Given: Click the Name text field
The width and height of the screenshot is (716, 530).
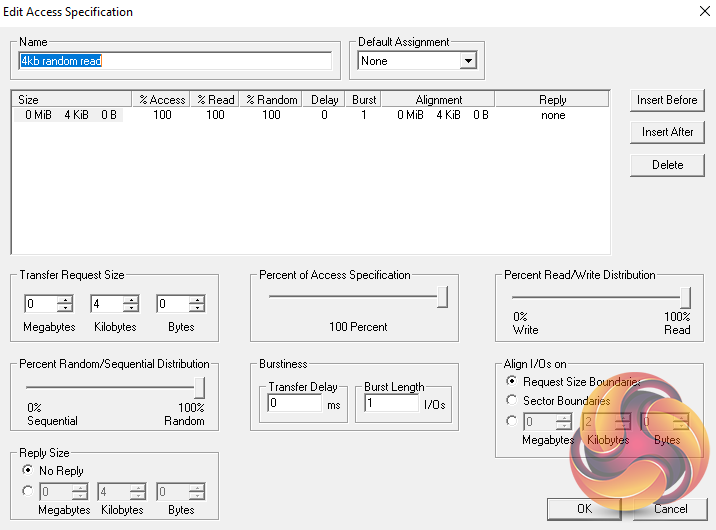Looking at the screenshot, I should (x=175, y=61).
